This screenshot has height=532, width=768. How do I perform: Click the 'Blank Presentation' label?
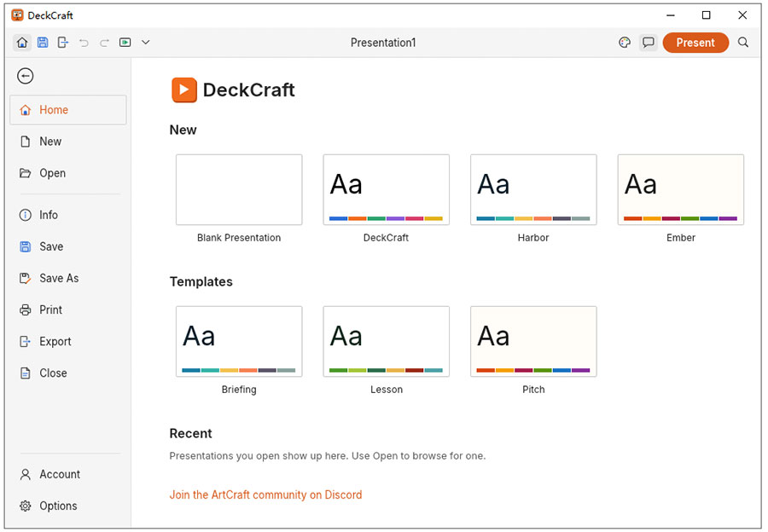(239, 238)
